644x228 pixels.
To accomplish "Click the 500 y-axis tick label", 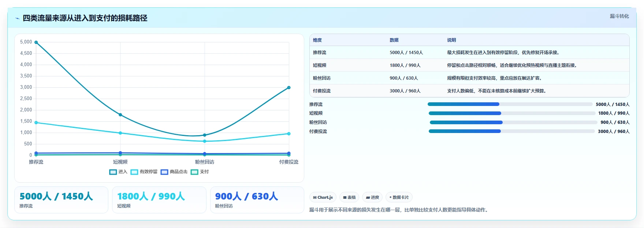I will click(x=28, y=144).
